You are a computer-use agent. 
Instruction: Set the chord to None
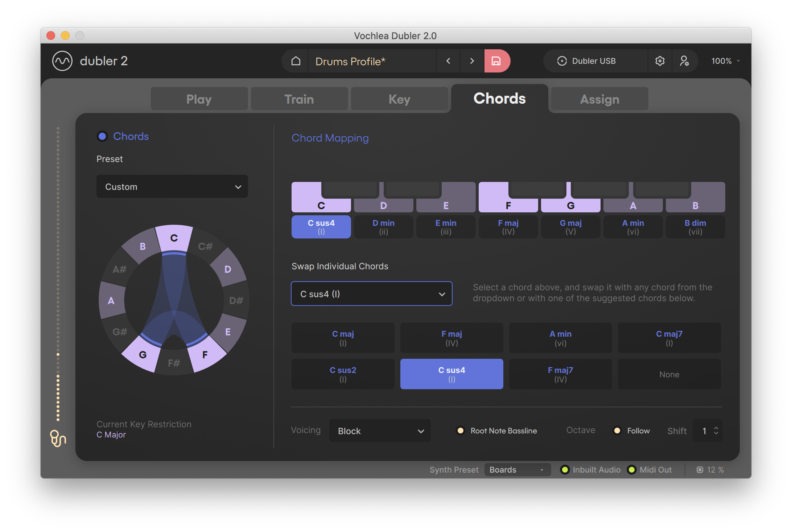click(669, 374)
